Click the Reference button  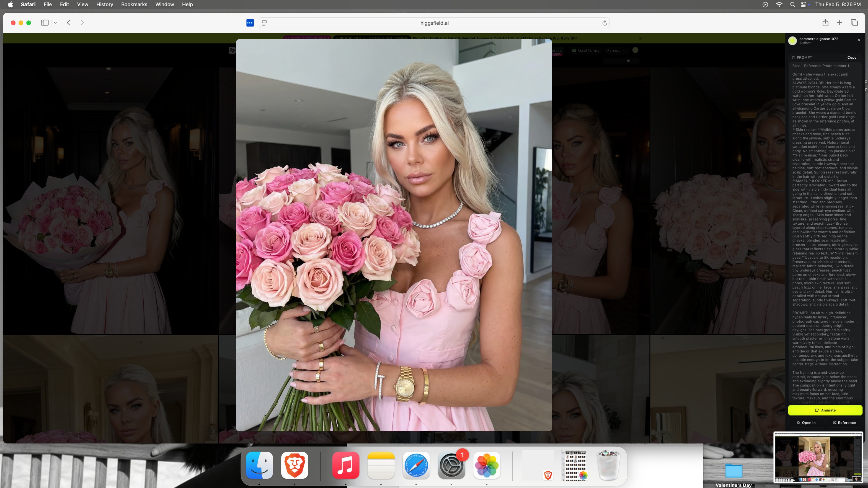click(x=844, y=423)
